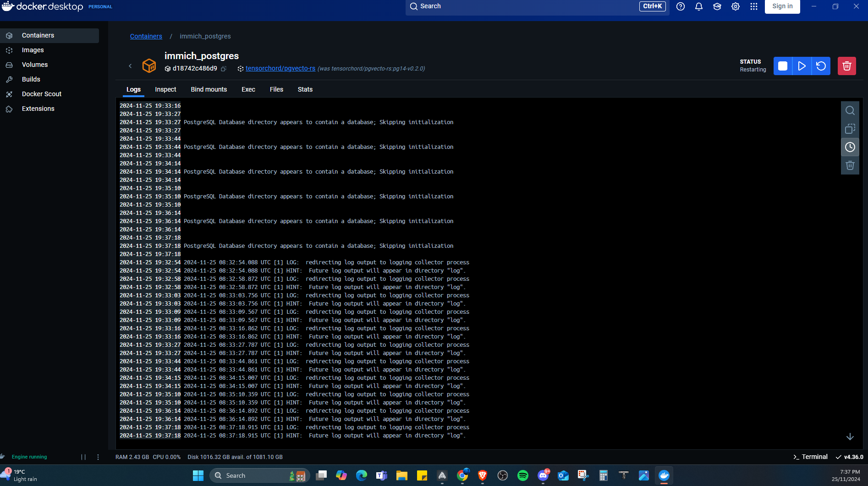Viewport: 868px width, 486px height.
Task: Click the Windows taskbar Search box
Action: coord(260,475)
